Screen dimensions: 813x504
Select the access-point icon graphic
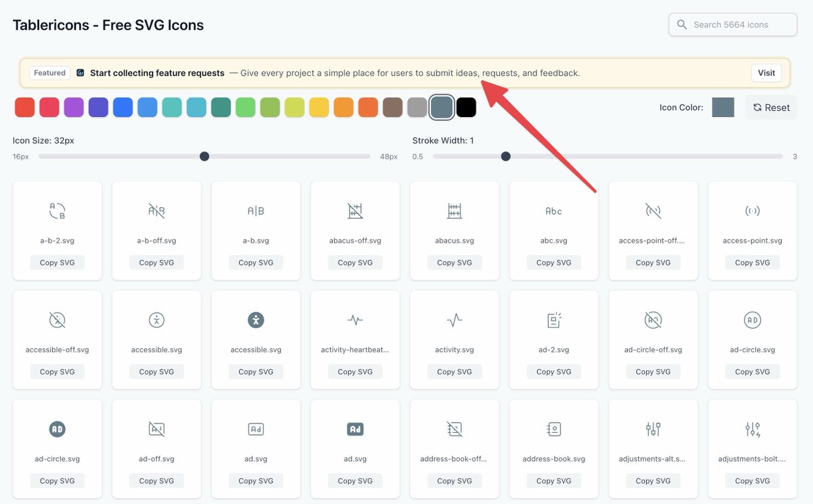[752, 211]
